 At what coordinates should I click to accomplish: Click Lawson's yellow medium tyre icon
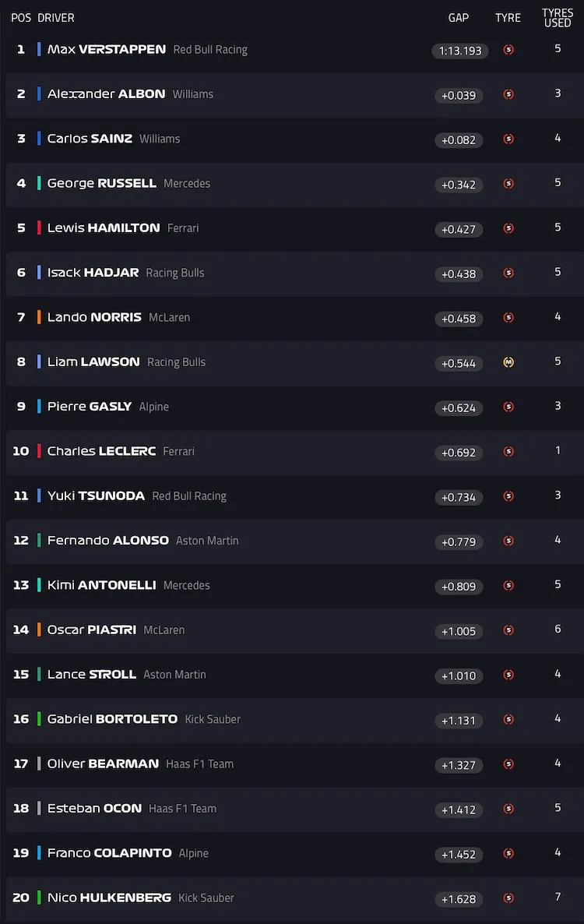pos(508,362)
